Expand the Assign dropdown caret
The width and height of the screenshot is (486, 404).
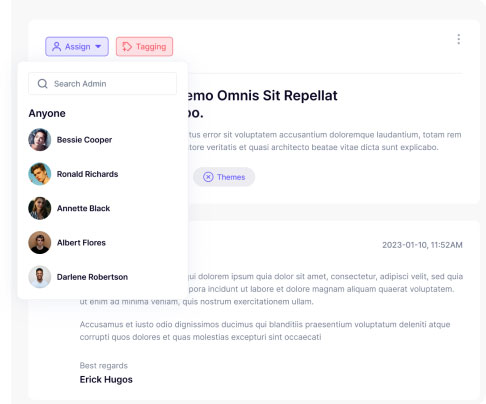tap(98, 46)
